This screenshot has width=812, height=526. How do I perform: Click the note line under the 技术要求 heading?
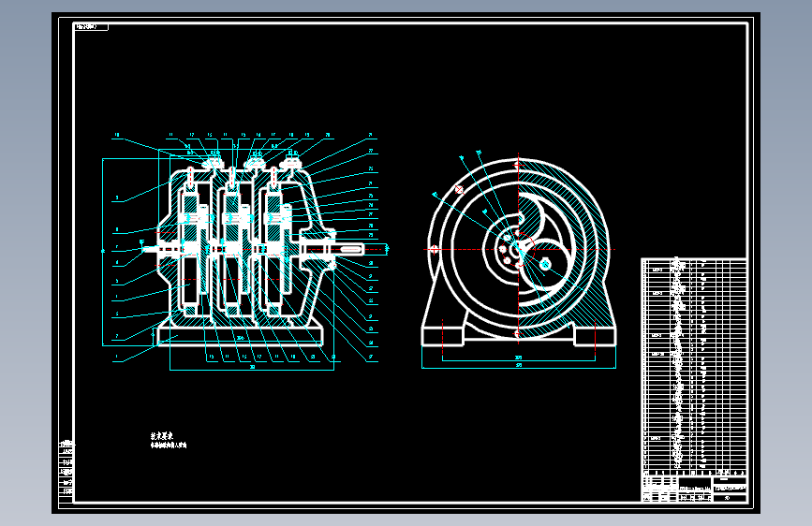click(x=169, y=446)
